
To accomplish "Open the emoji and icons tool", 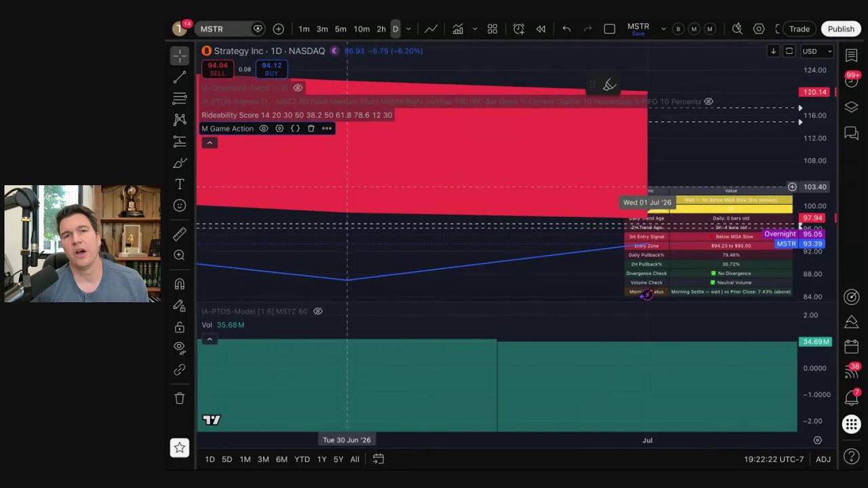I will [x=180, y=205].
